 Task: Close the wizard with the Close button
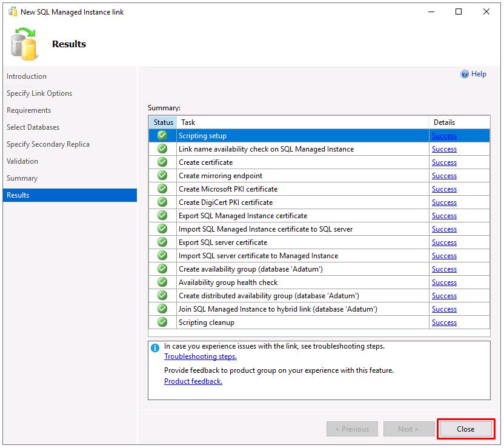tap(466, 429)
